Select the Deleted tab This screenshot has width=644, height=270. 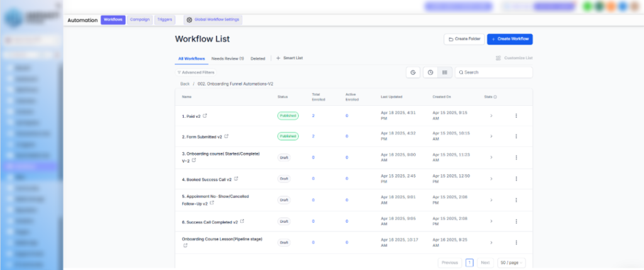(258, 59)
